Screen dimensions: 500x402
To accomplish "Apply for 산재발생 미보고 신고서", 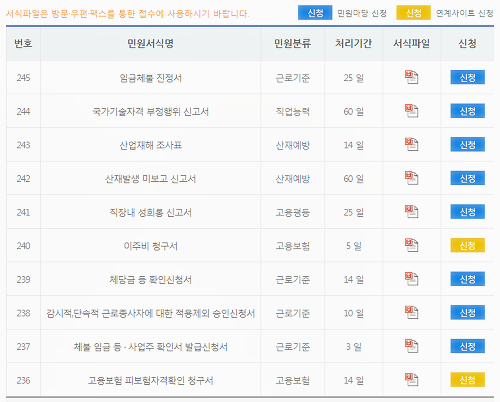I will (x=467, y=178).
